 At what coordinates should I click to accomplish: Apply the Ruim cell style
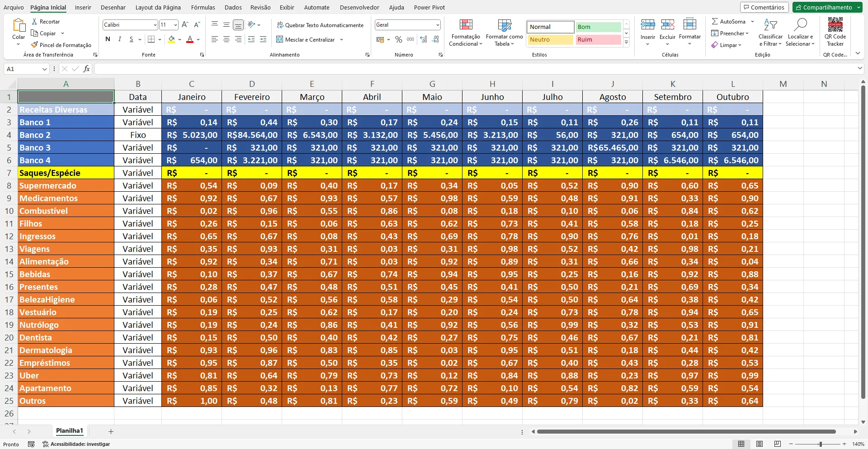[598, 39]
